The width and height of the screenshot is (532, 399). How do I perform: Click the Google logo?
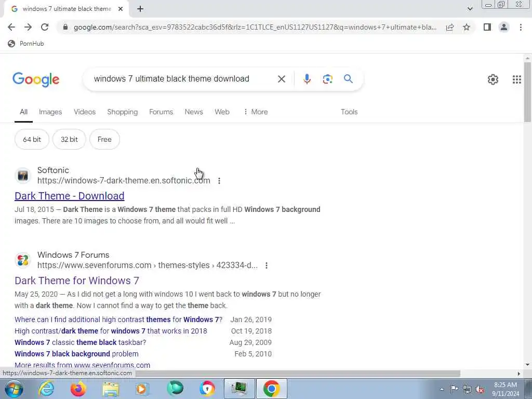pyautogui.click(x=36, y=79)
